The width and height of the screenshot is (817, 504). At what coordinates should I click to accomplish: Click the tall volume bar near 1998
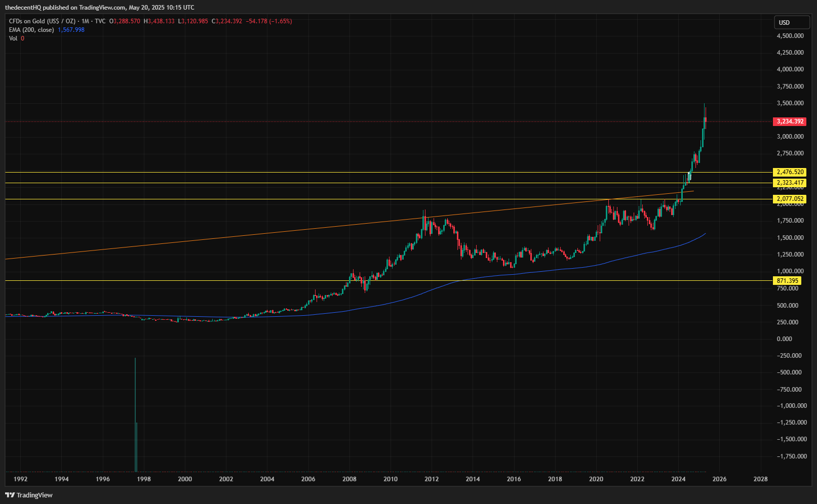[x=135, y=415]
